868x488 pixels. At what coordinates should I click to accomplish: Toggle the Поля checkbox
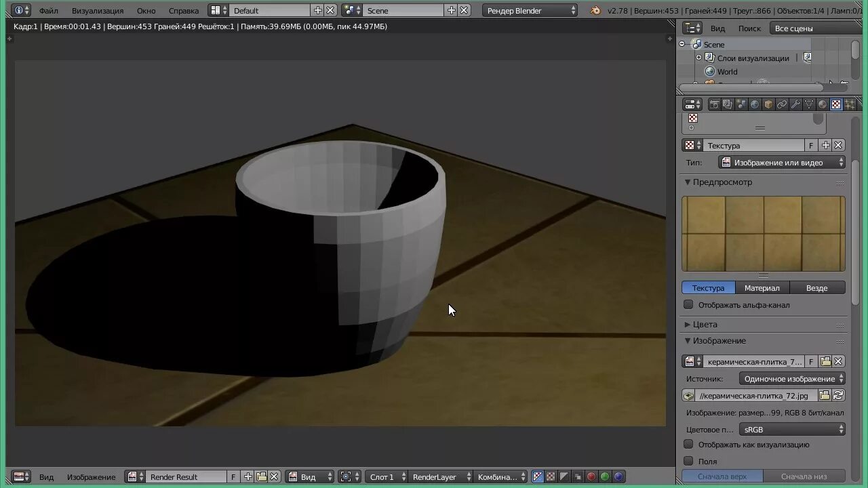tap(688, 461)
